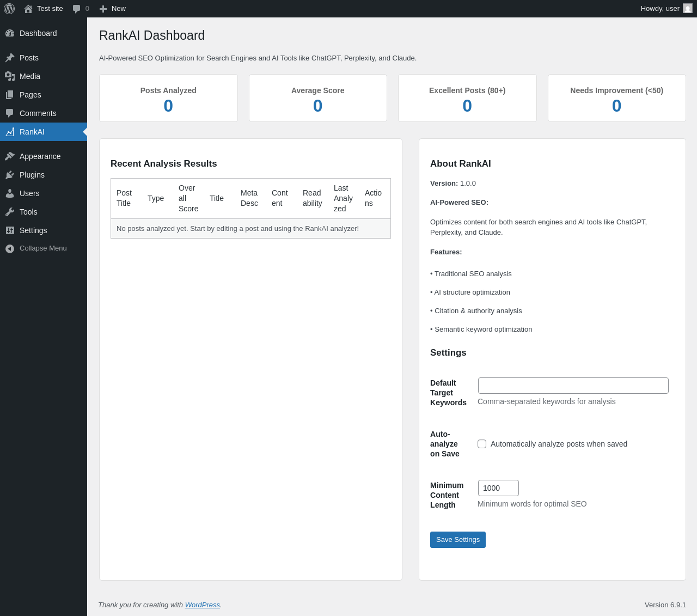
Task: Click the Collapse Menu arrow icon
Action: pyautogui.click(x=10, y=248)
